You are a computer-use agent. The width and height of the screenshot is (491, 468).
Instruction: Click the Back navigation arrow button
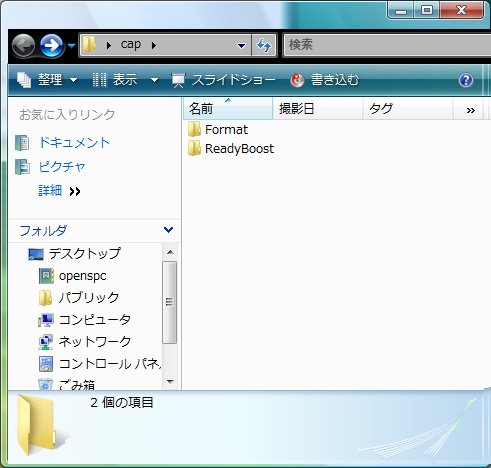tap(23, 45)
